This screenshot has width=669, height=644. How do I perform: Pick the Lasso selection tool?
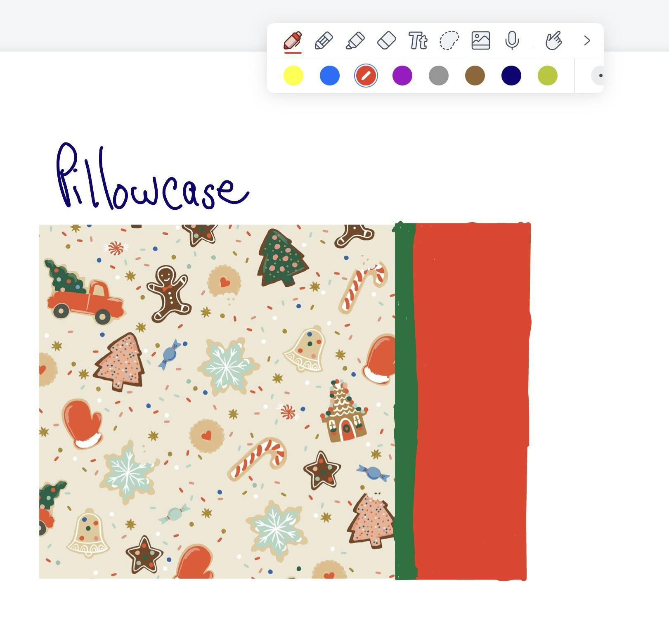449,40
